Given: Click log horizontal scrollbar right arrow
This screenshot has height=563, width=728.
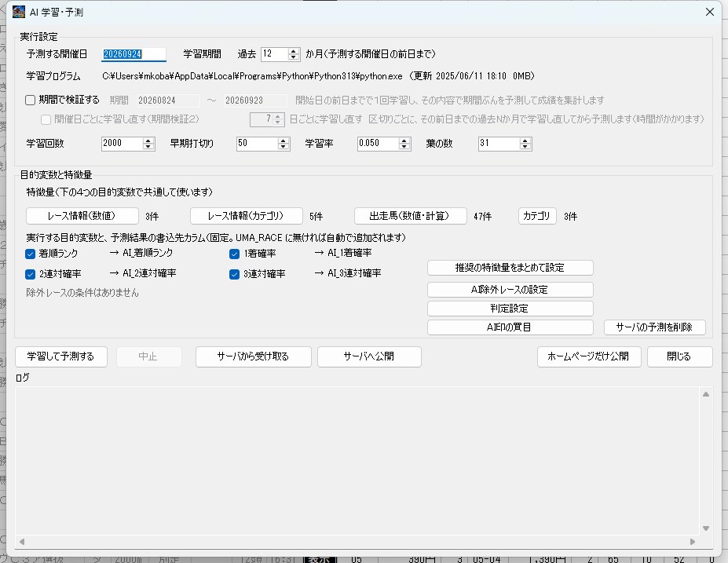Looking at the screenshot, I should click(x=693, y=541).
